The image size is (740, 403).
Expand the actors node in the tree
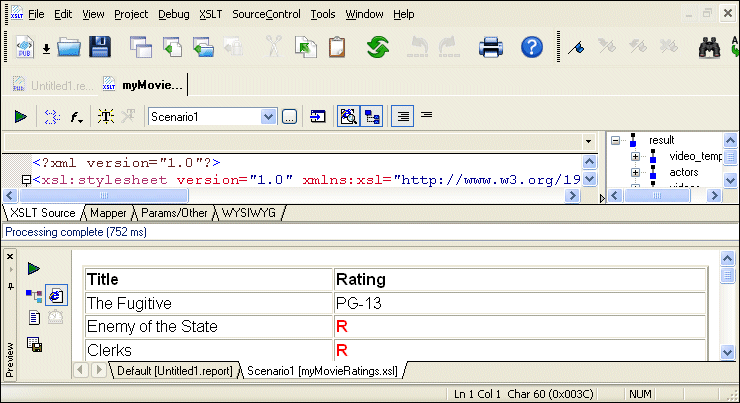pyautogui.click(x=635, y=172)
